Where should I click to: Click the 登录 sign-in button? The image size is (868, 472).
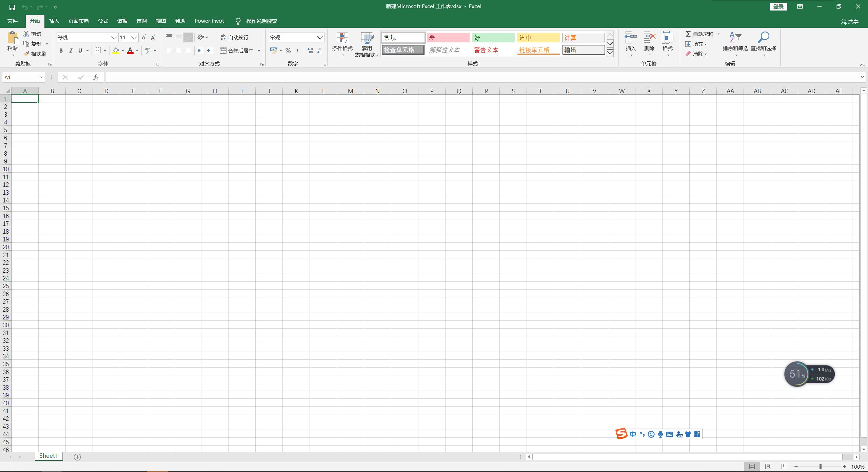click(x=778, y=6)
